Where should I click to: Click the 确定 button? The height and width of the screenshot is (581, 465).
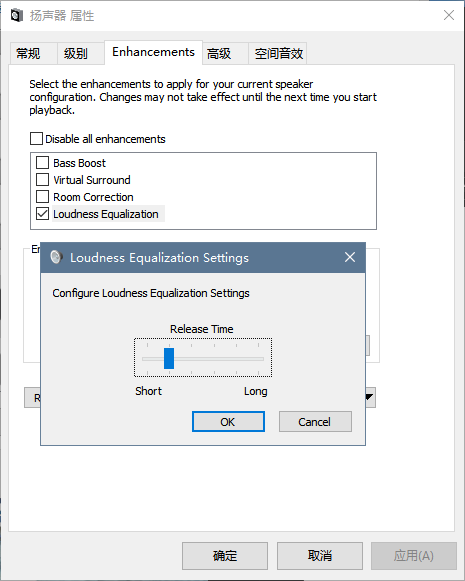coord(225,556)
